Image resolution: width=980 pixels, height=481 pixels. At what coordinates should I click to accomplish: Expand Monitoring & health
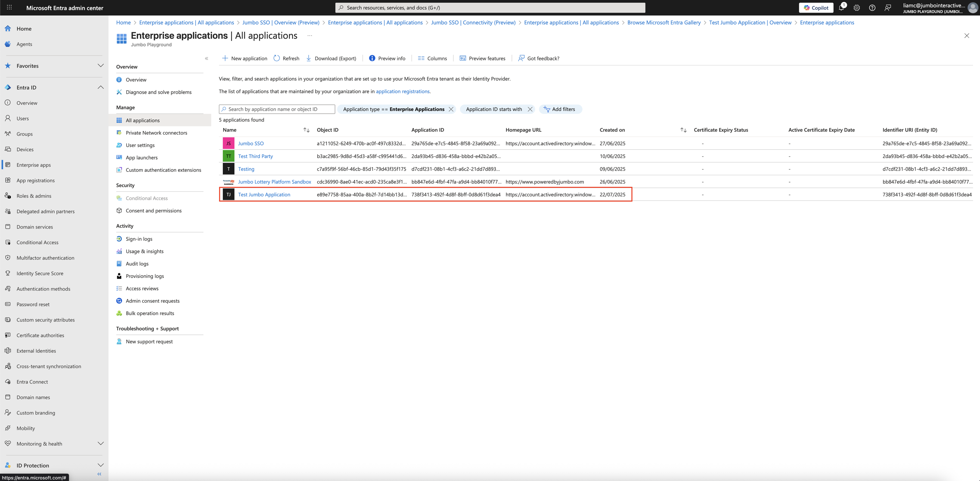click(100, 443)
